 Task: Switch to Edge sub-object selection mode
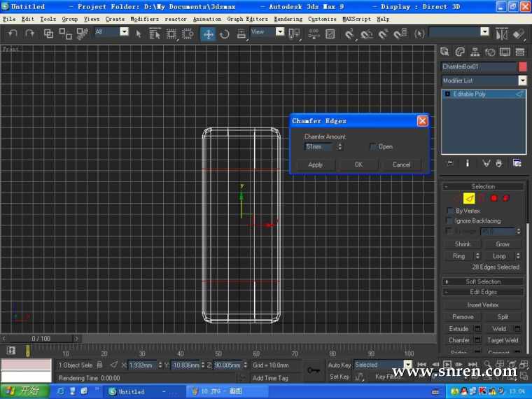469,198
